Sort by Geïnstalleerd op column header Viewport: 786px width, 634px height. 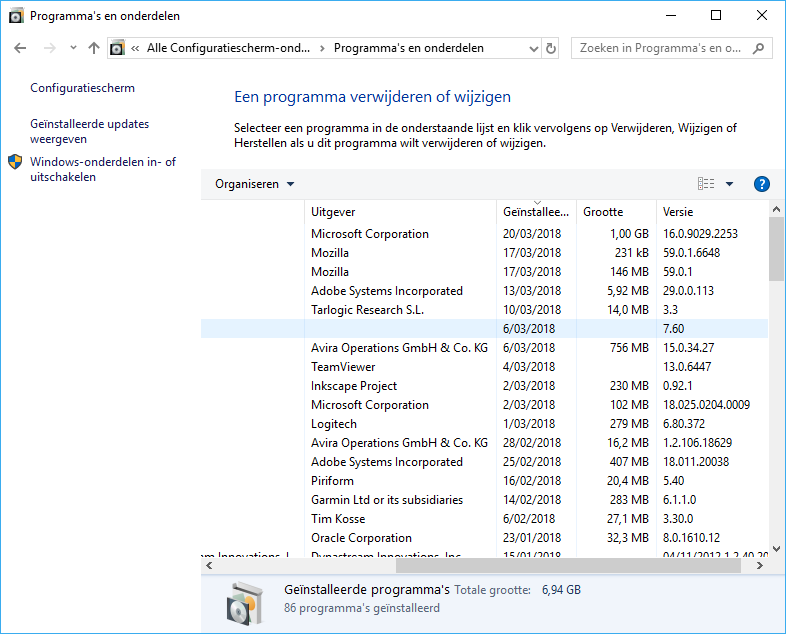tap(536, 212)
